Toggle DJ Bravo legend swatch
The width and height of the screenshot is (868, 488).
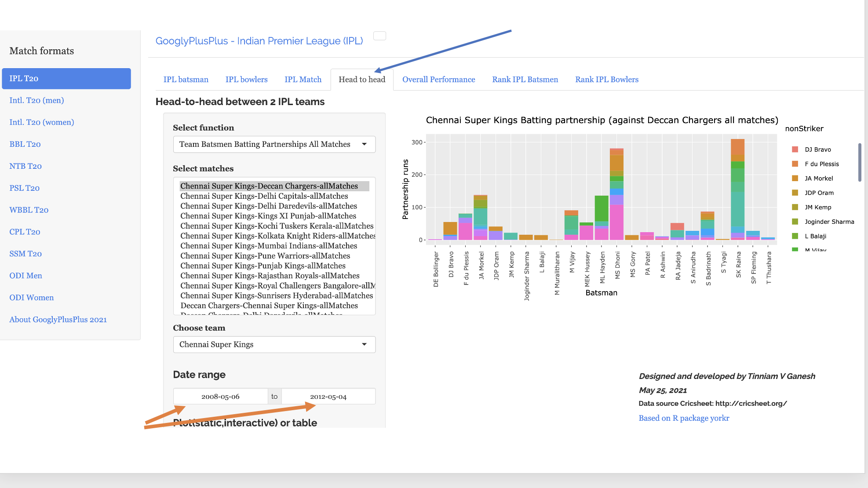pyautogui.click(x=795, y=149)
